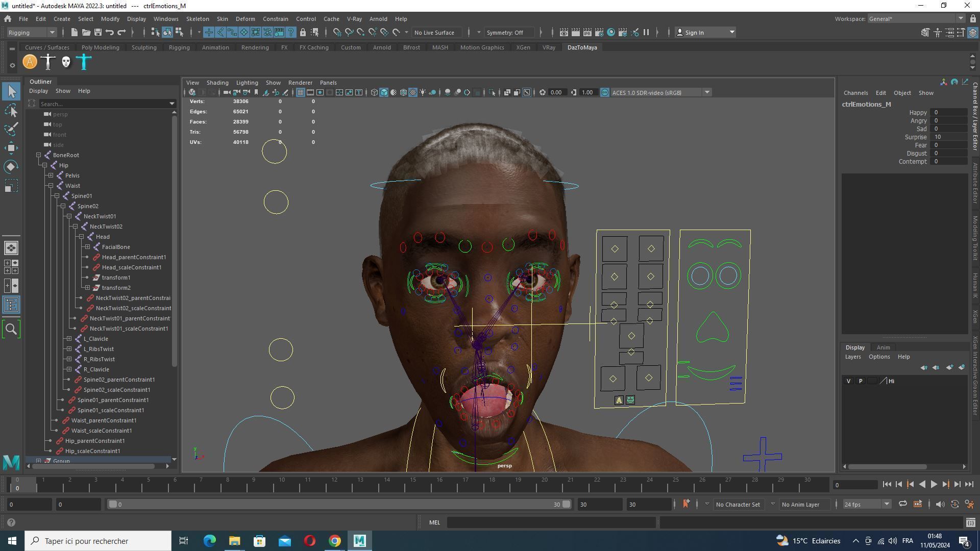980x551 pixels.
Task: Collapse the BoneRoot node in Outliner
Action: [39, 155]
